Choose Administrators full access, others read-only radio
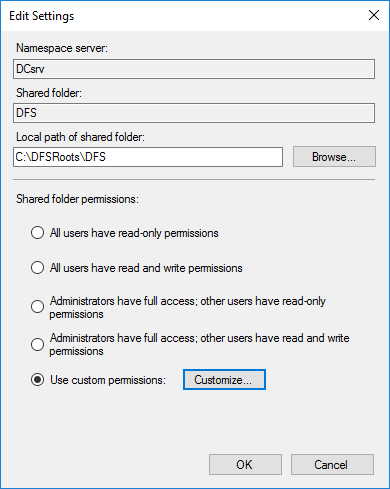 click(37, 307)
